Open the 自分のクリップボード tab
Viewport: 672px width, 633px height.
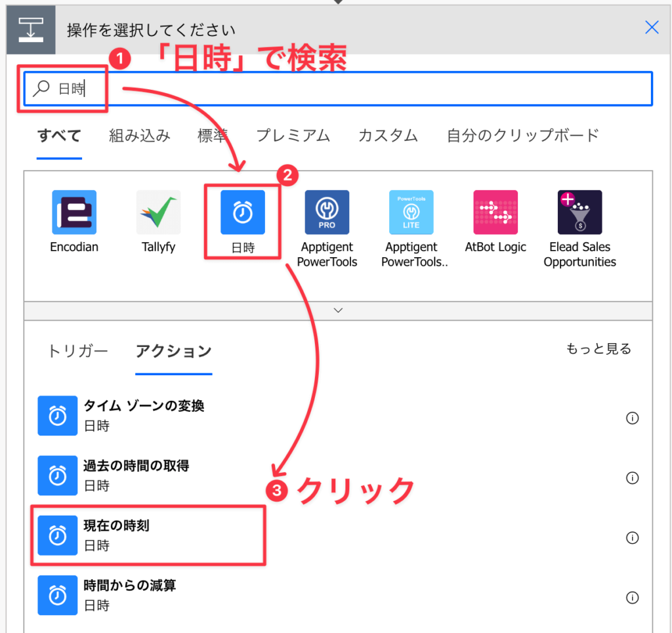(523, 136)
